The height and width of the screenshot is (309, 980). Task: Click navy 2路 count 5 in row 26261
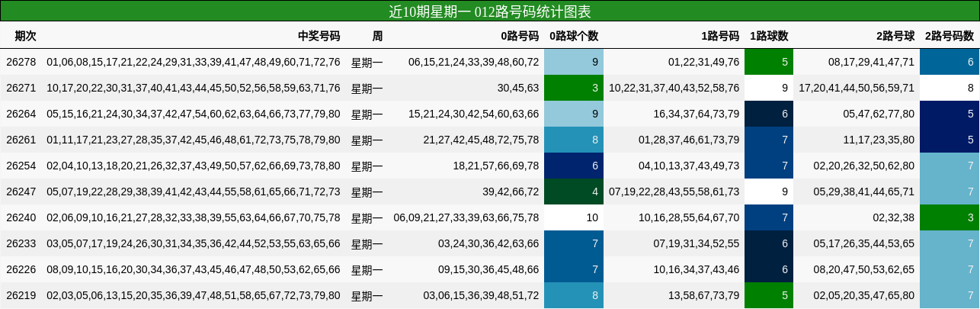[x=950, y=140]
